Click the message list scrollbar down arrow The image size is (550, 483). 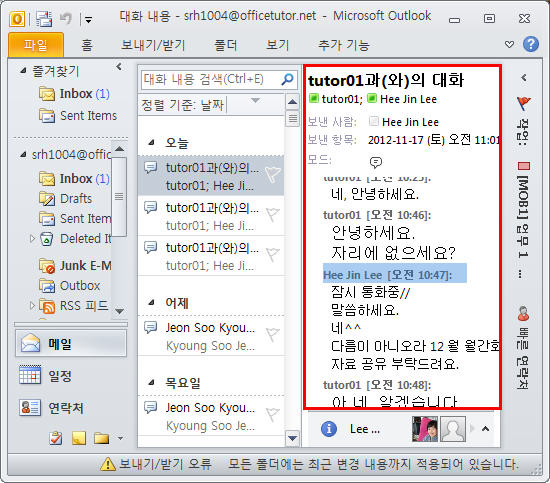[292, 438]
